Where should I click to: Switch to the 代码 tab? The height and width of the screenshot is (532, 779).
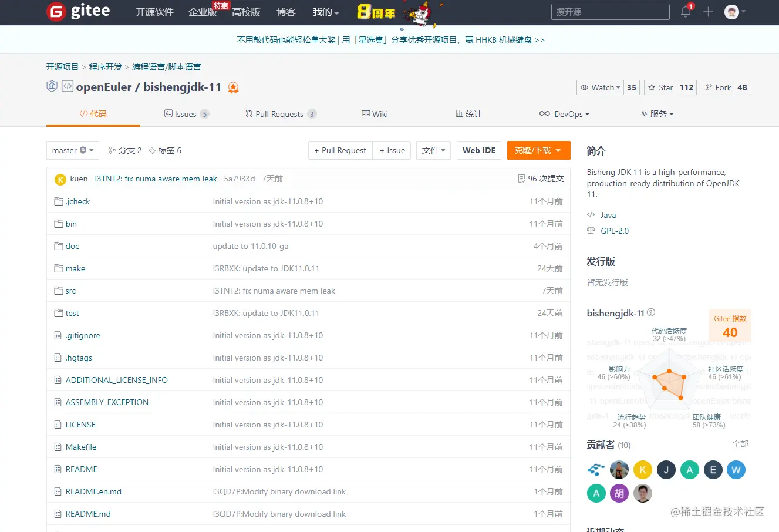tap(93, 113)
